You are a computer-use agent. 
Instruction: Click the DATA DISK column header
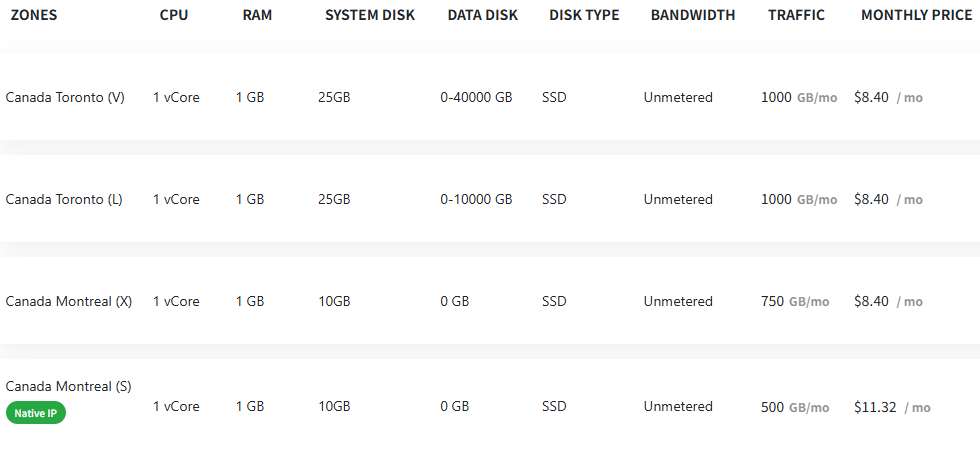click(x=482, y=16)
